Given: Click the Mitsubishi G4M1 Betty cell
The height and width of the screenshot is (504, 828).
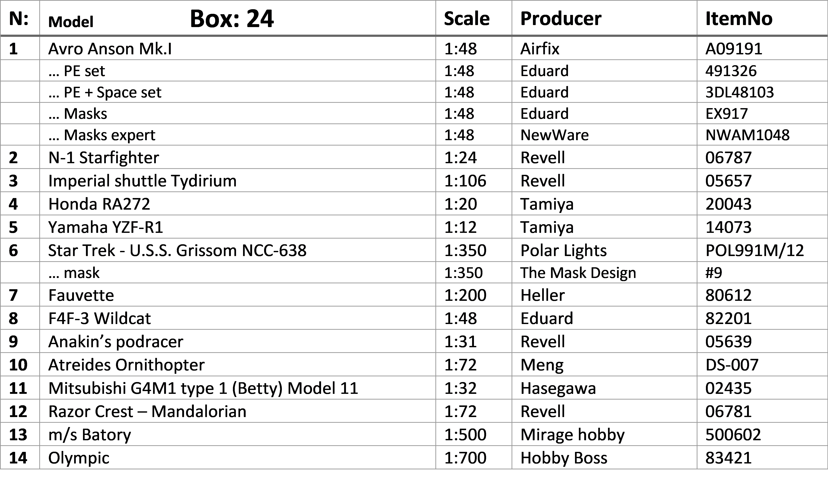Looking at the screenshot, I should [x=238, y=387].
